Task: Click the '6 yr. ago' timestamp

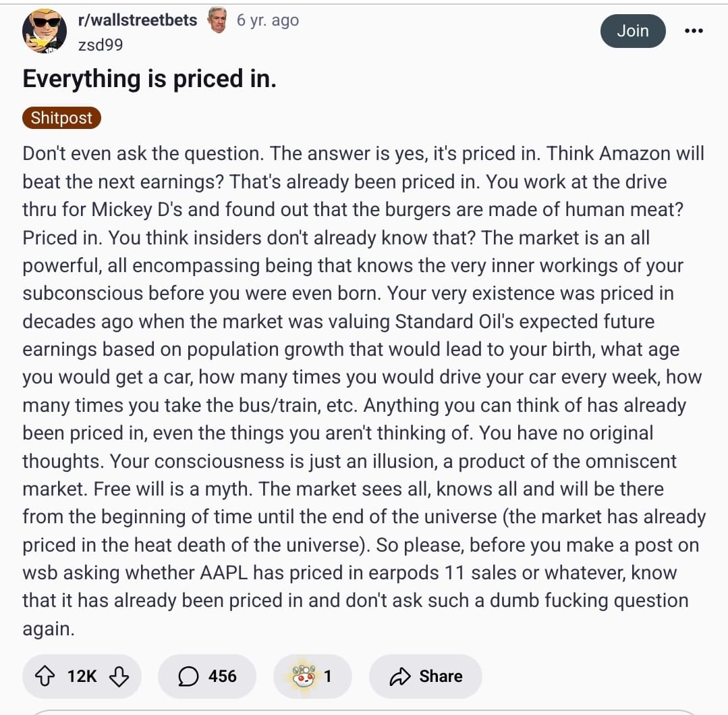Action: pos(268,20)
